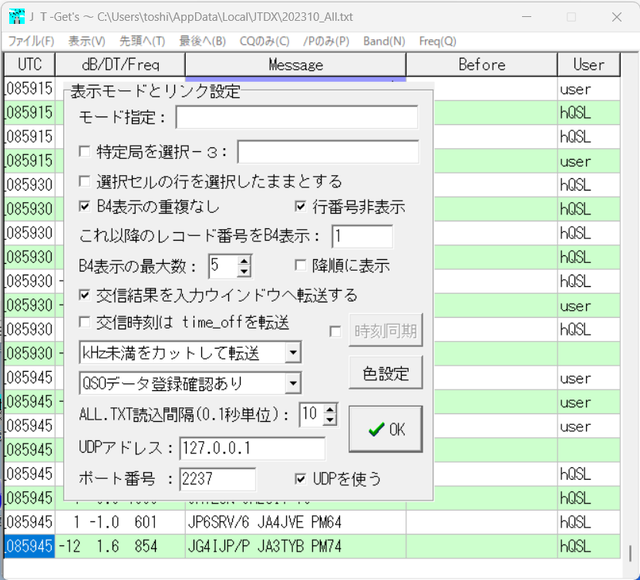The image size is (640, 580).
Task: Click the B4表示の最大数 value field
Action: click(223, 266)
